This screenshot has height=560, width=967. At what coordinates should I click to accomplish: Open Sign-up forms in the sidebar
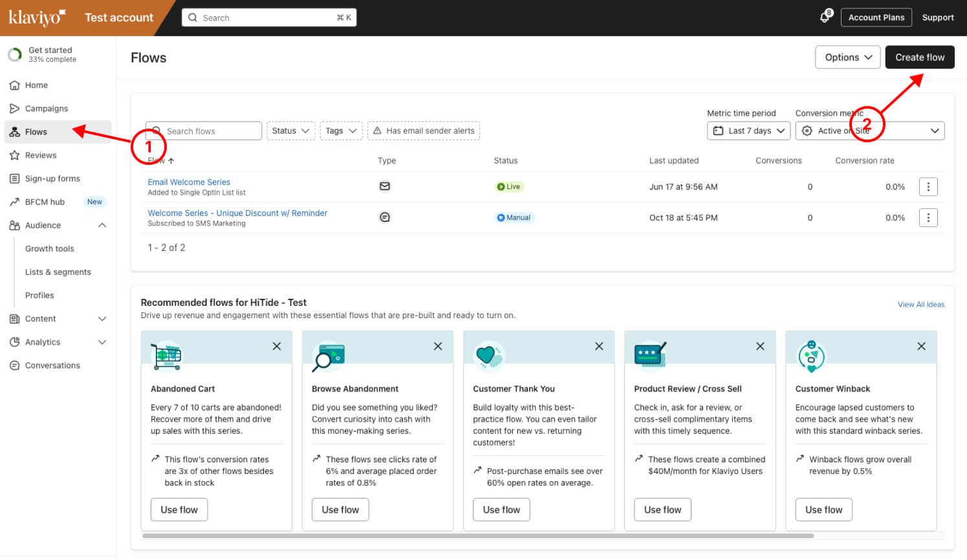pos(52,178)
